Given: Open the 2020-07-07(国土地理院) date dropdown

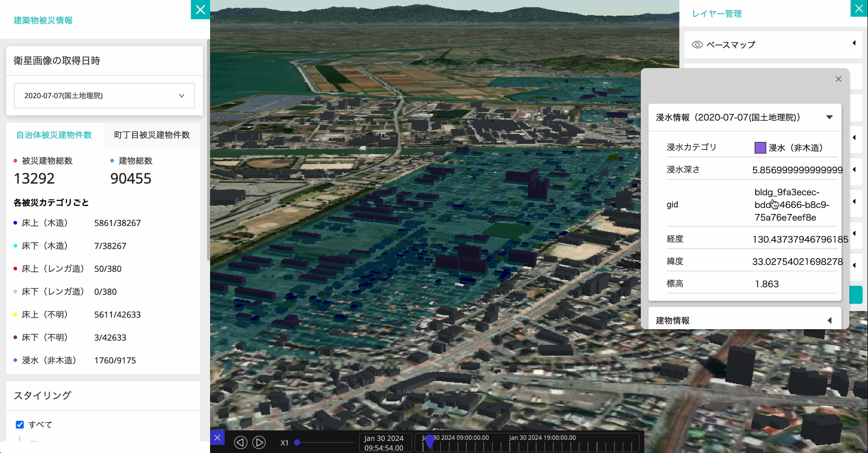Looking at the screenshot, I should pyautogui.click(x=104, y=96).
